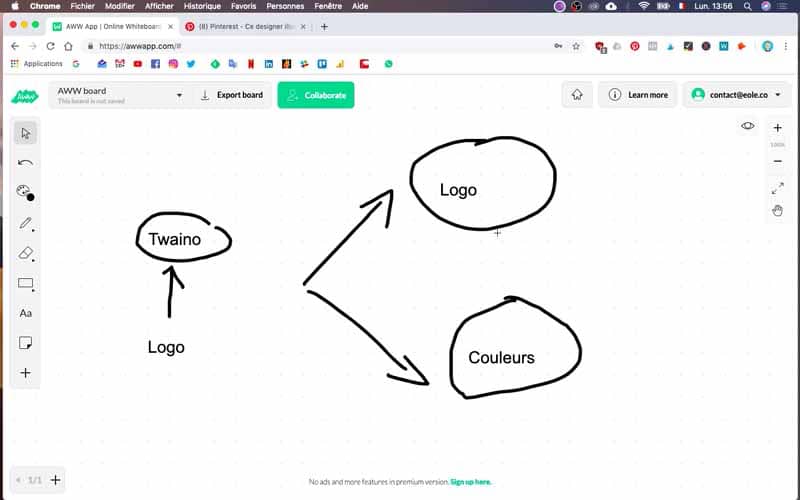Click the browser home button

pos(68,46)
